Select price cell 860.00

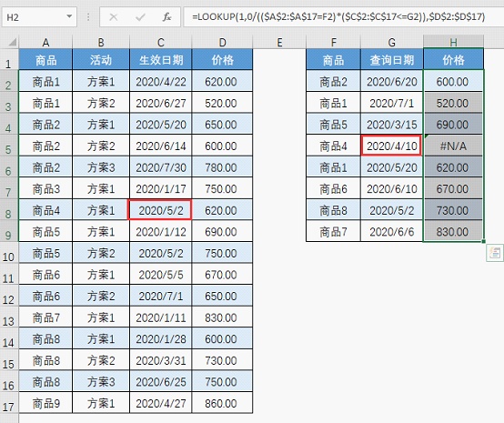click(222, 403)
